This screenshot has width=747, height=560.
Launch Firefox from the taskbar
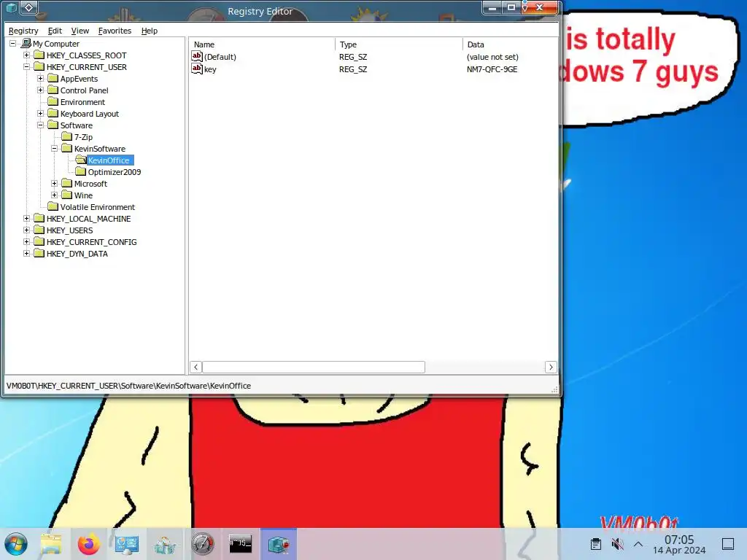(x=89, y=544)
